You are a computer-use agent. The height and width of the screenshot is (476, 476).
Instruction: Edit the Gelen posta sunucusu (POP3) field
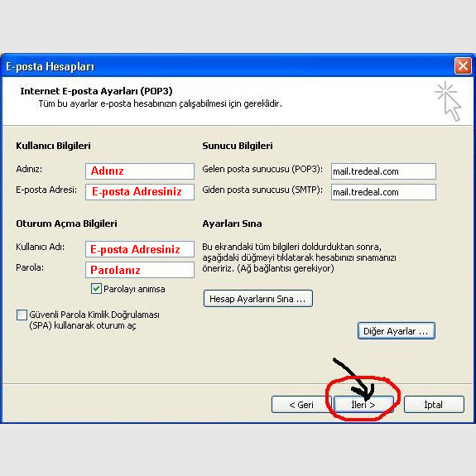383,171
